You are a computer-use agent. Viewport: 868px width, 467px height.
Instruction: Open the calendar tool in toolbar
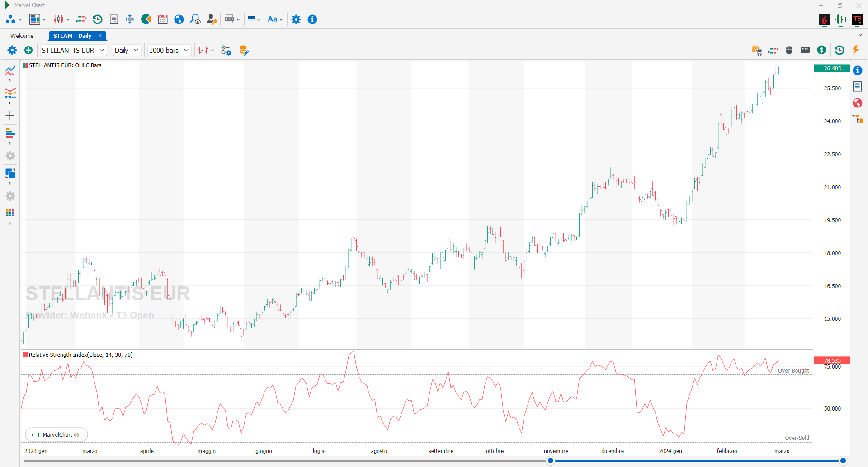point(163,19)
